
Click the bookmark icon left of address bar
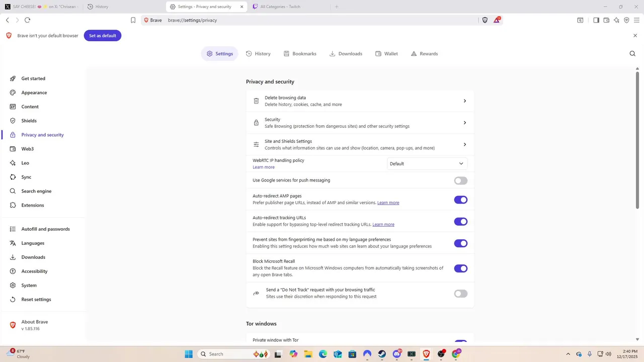133,20
